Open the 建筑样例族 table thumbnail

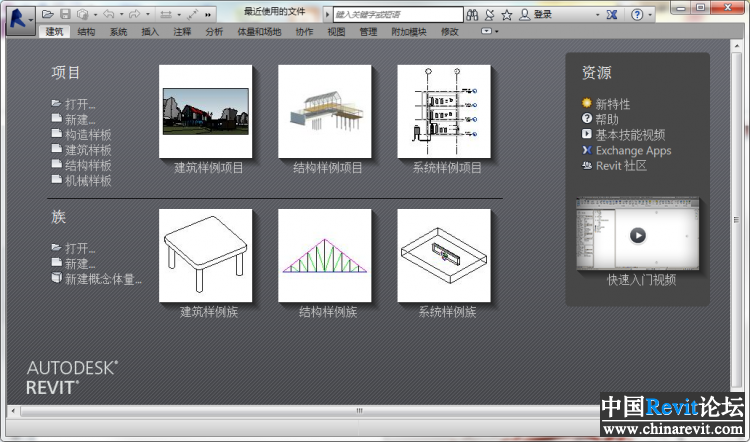pos(206,255)
